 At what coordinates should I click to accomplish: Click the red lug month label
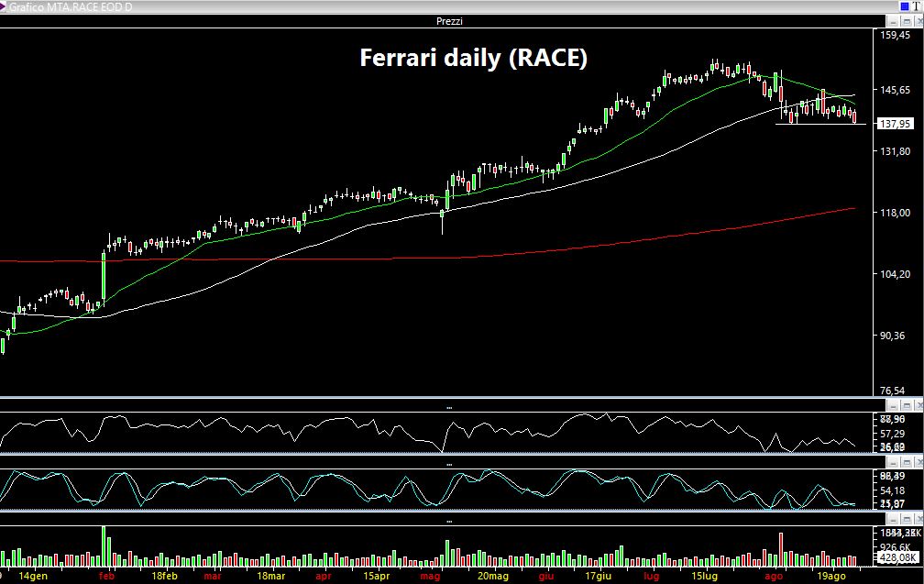click(651, 576)
